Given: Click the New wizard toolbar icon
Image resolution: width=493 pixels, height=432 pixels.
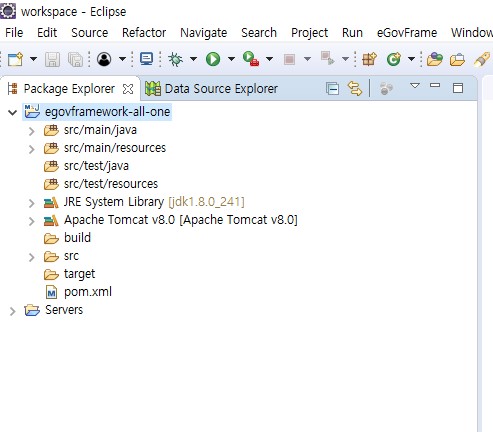Looking at the screenshot, I should (x=15, y=59).
